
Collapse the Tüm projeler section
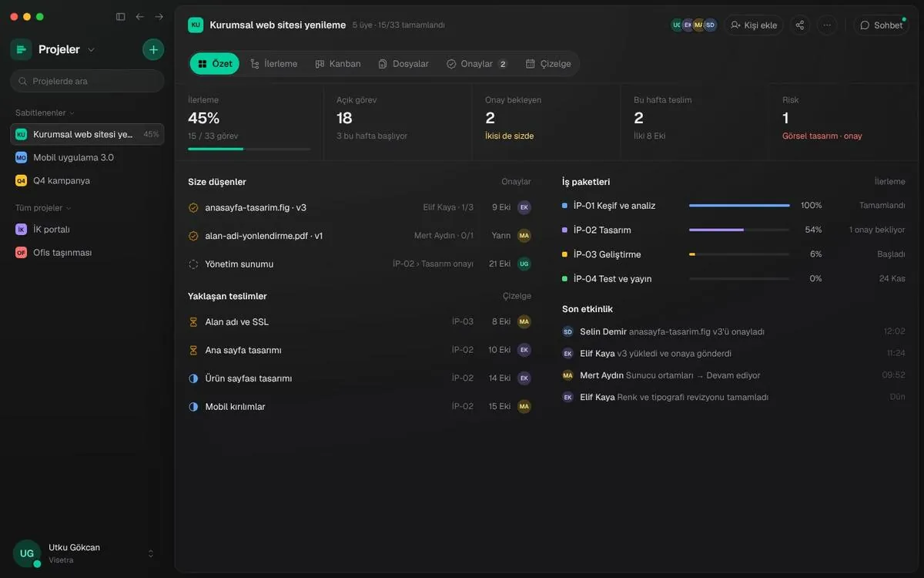coord(43,207)
